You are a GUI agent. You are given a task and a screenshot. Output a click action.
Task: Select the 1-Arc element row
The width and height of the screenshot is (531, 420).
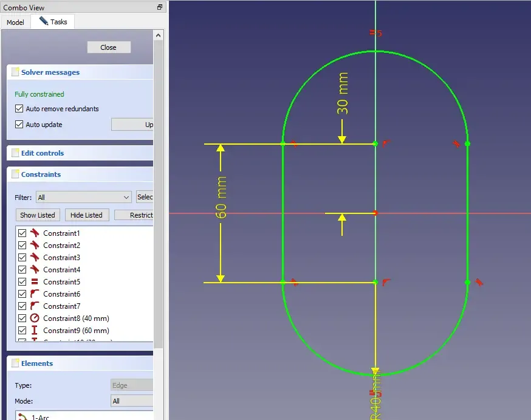tap(84, 416)
